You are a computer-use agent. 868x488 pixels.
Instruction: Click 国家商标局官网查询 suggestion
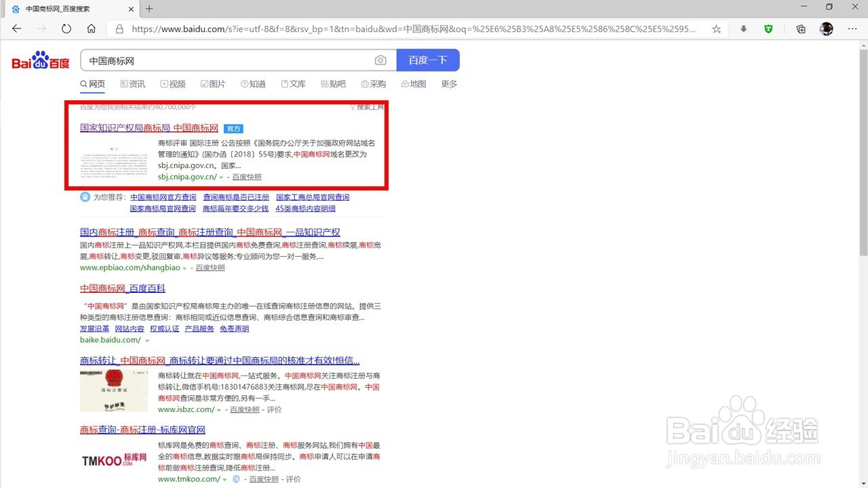click(163, 209)
